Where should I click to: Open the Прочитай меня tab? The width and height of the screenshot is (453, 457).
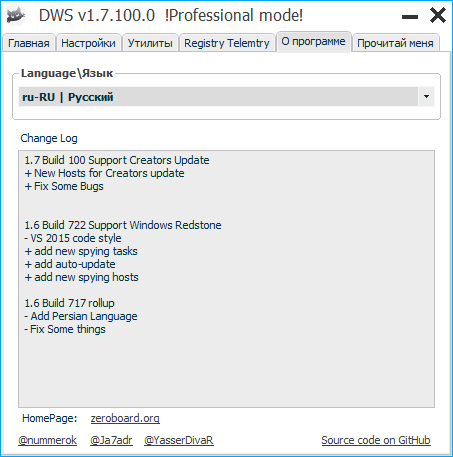395,43
